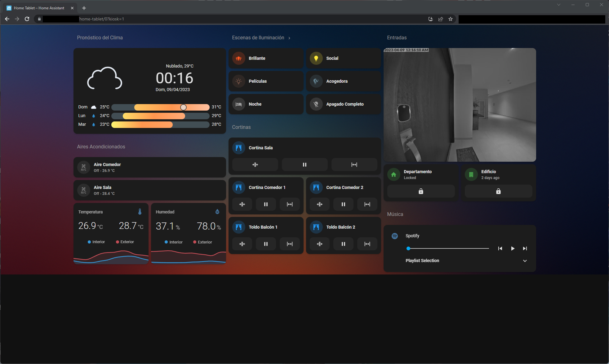The image size is (609, 364).
Task: Click the Departamento home icon
Action: tap(393, 174)
